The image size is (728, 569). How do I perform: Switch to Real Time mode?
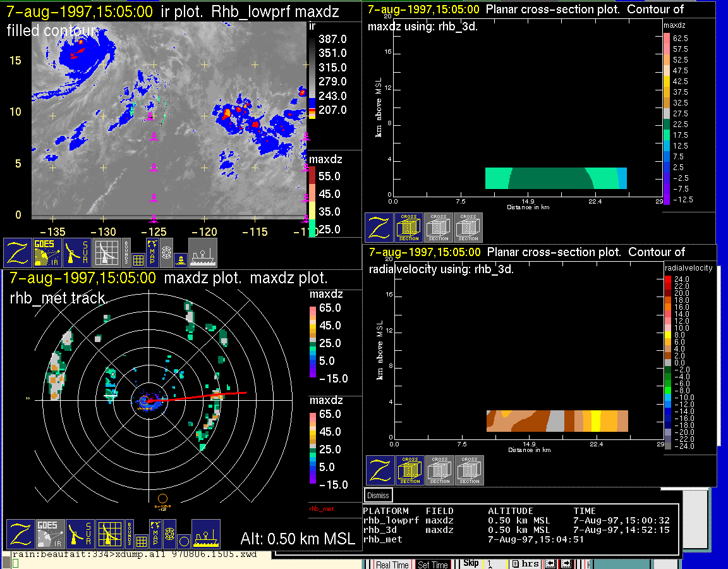392,565
